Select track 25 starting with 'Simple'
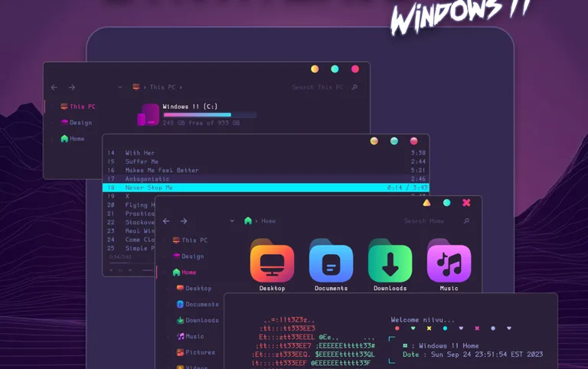The height and width of the screenshot is (369, 588). (129, 248)
